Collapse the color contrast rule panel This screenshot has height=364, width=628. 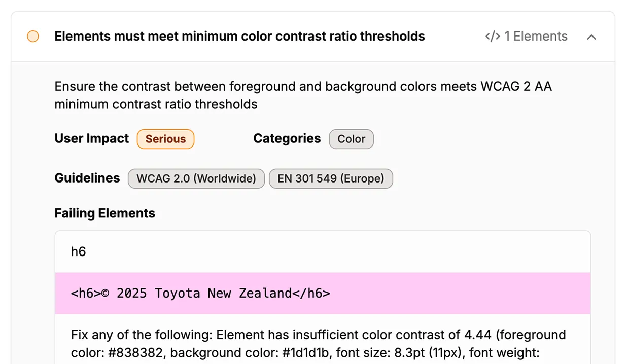pos(591,37)
